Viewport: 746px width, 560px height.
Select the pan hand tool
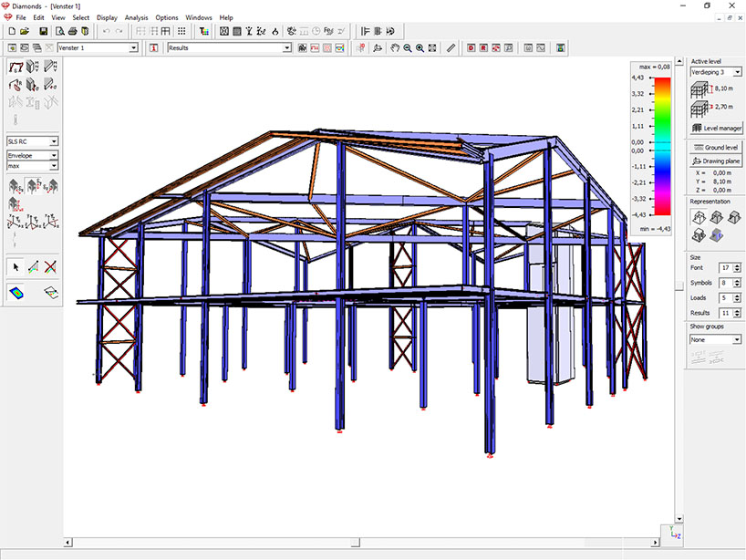[395, 48]
